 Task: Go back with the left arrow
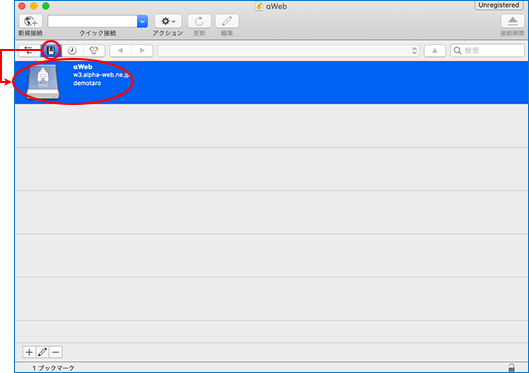(x=120, y=51)
